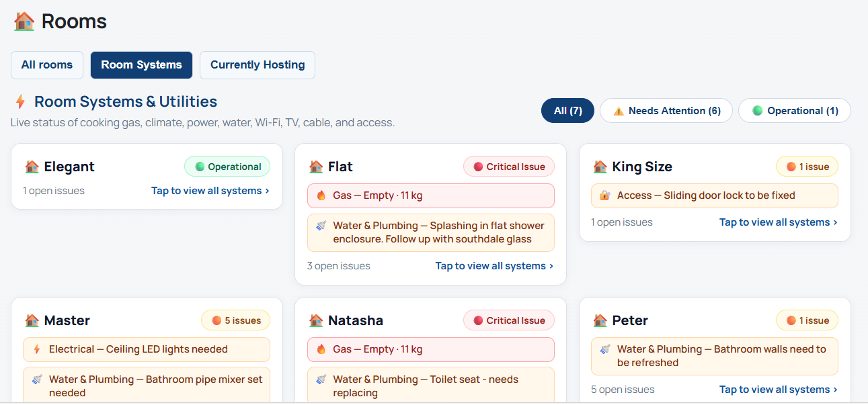Click the house icon on Master card
The image size is (868, 405).
click(x=32, y=320)
